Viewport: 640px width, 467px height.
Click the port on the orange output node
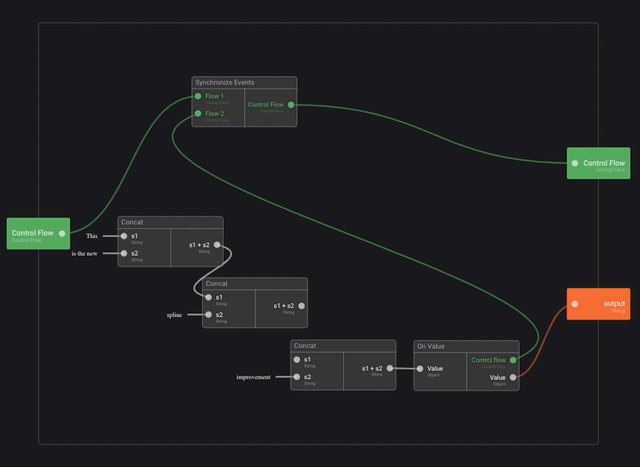pos(574,304)
